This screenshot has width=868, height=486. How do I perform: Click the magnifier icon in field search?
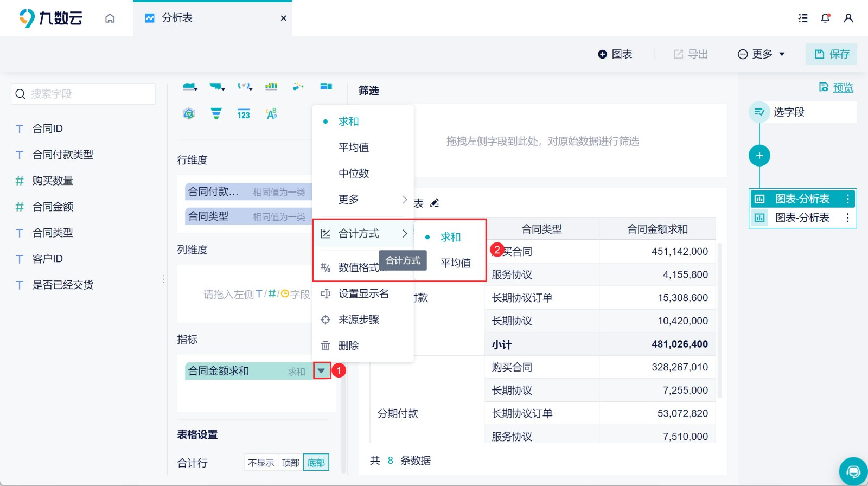point(21,94)
